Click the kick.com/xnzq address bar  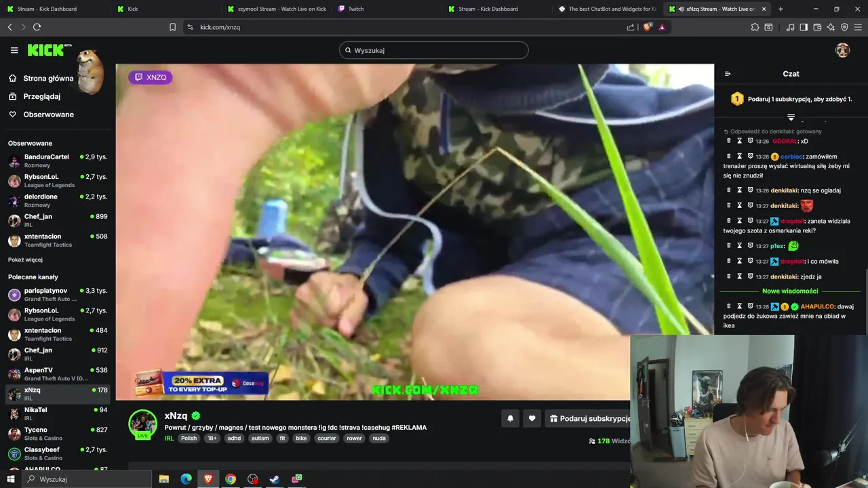point(407,27)
